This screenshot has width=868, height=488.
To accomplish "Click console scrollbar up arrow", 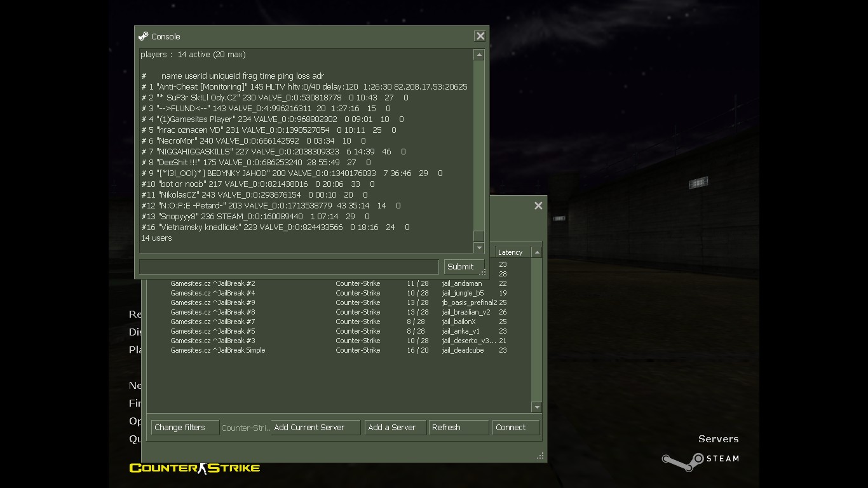I will click(479, 55).
